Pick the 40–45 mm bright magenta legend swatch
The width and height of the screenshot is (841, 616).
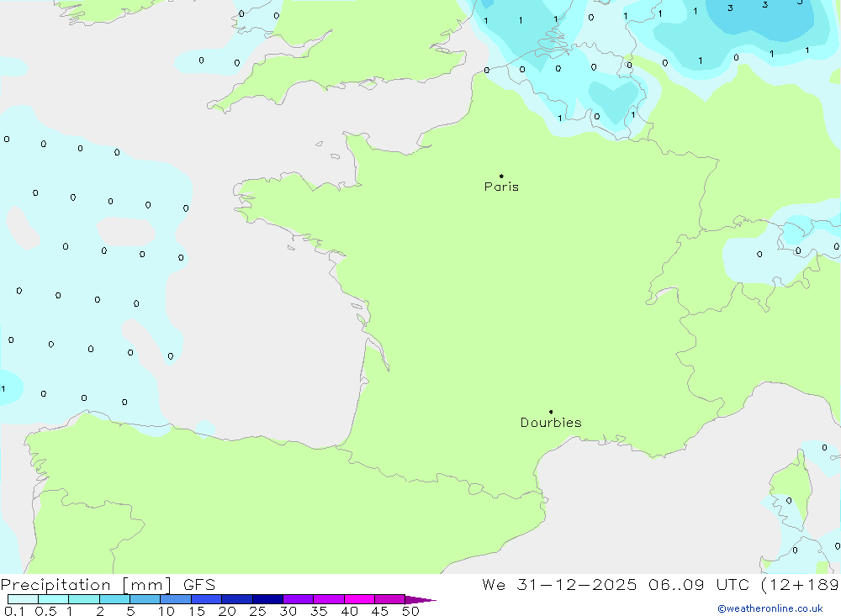pyautogui.click(x=359, y=599)
